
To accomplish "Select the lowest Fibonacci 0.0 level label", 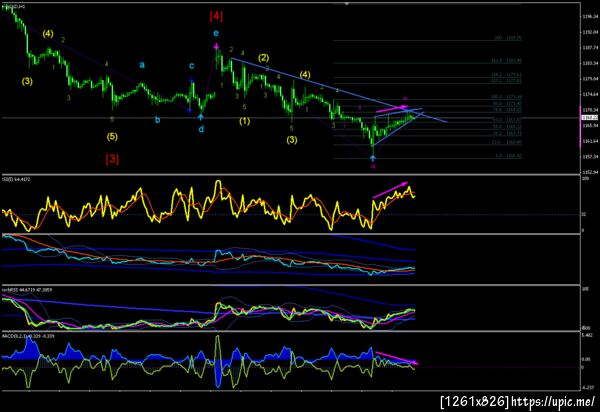I will [508, 156].
